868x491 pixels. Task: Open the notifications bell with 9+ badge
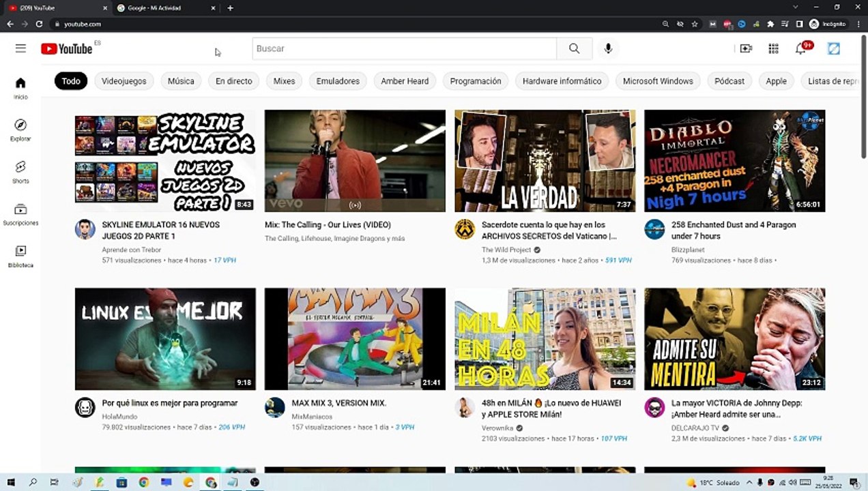tap(801, 48)
